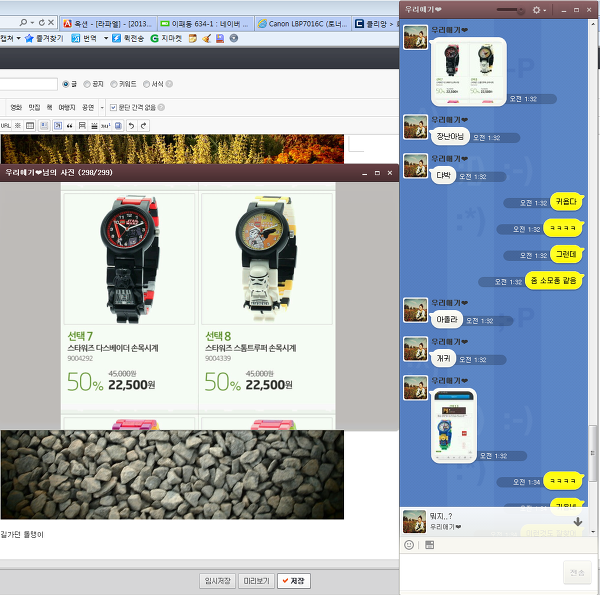Click the quotation mark icon in editor toolbar
Screen dimensions: 600x595
70,126
